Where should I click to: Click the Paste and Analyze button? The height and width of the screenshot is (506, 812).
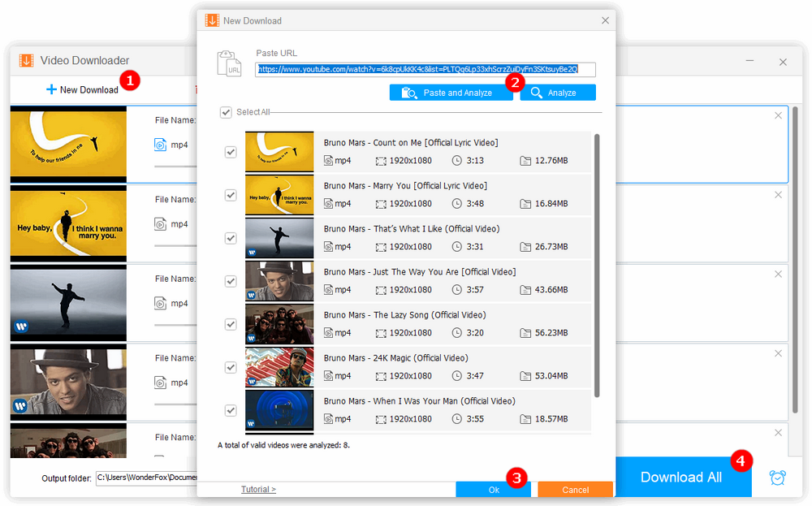(451, 93)
